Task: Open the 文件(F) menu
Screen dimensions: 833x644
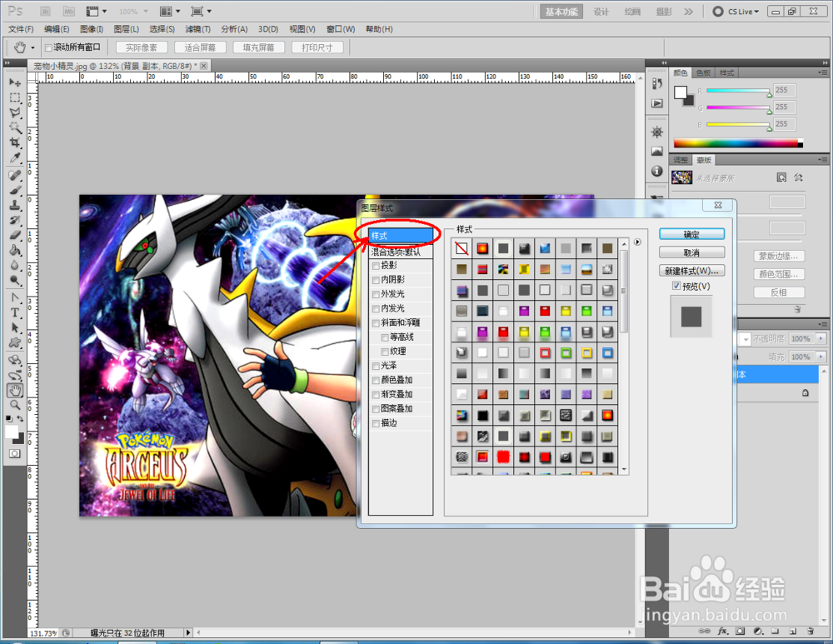Action: (21, 29)
